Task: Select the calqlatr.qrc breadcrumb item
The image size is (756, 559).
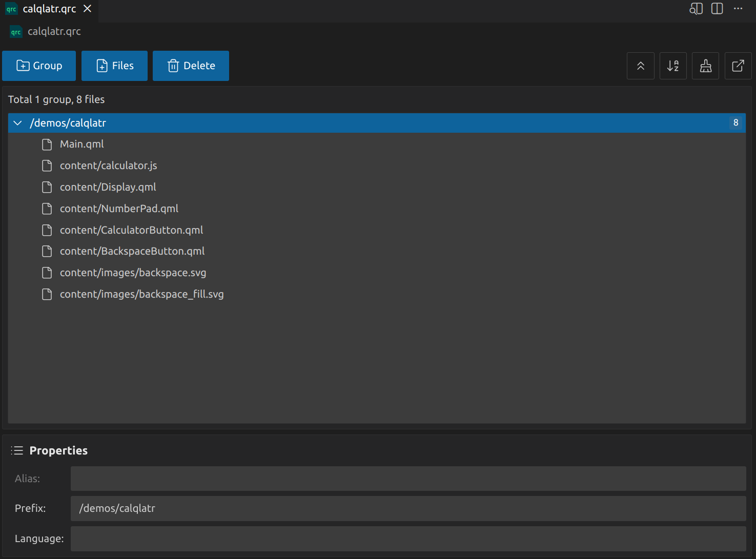Action: click(x=54, y=31)
